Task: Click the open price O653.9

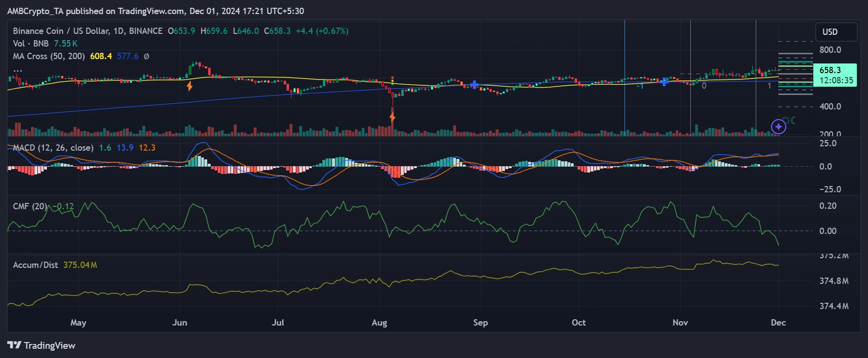Action: point(182,31)
